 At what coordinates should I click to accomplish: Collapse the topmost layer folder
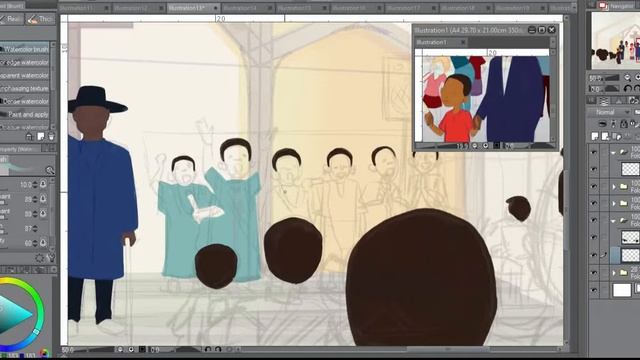[613, 152]
